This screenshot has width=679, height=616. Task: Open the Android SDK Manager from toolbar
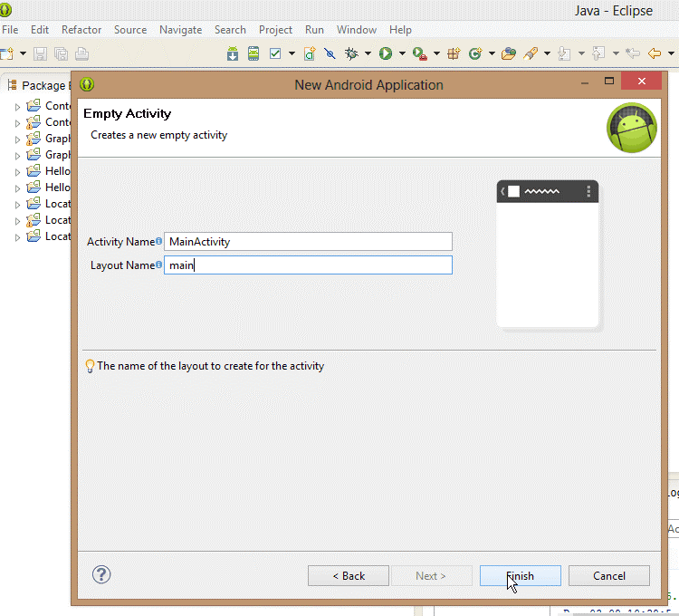pyautogui.click(x=233, y=53)
